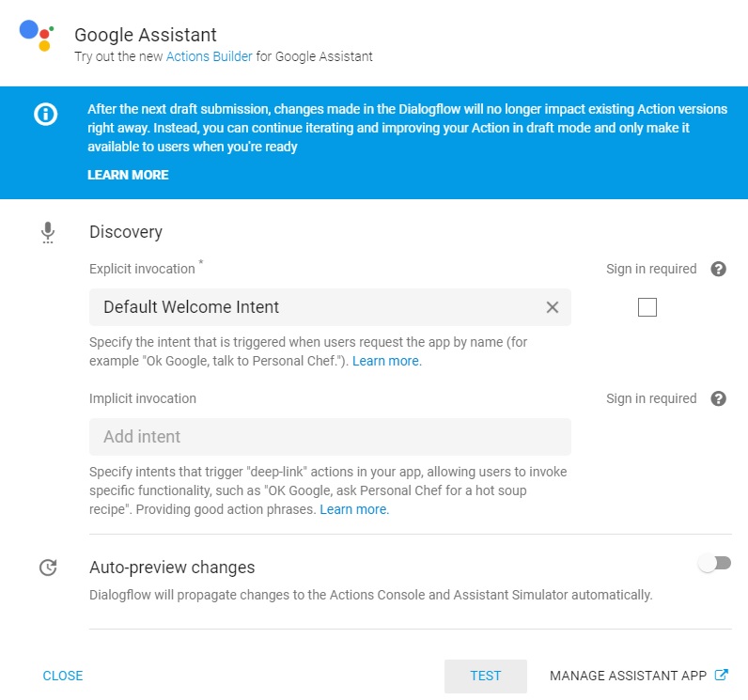Open help icon beside implicit Sign in required
The image size is (748, 700).
click(718, 398)
